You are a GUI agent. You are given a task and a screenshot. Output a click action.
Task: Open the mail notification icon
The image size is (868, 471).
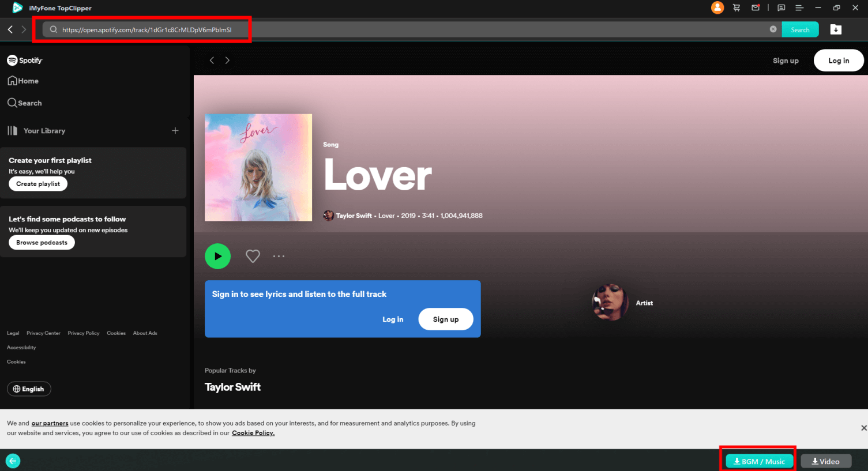coord(756,7)
